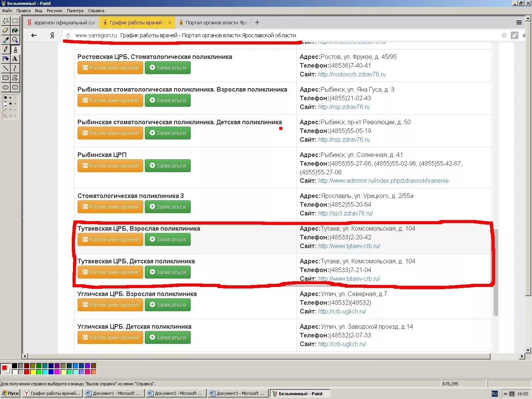The image size is (532, 399).
Task: Choose the Airbrush spray tool
Action: click(x=6, y=59)
